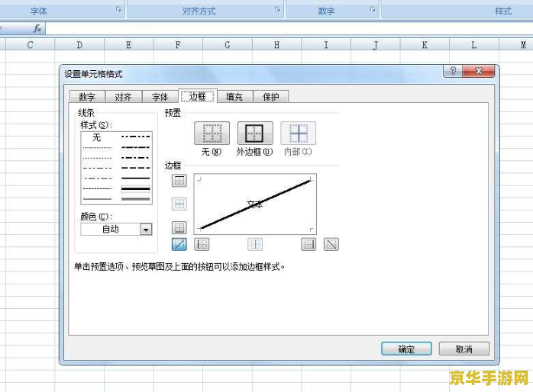Screen dimensions: 533x392
Task: Select column J header
Action: [x=375, y=44]
